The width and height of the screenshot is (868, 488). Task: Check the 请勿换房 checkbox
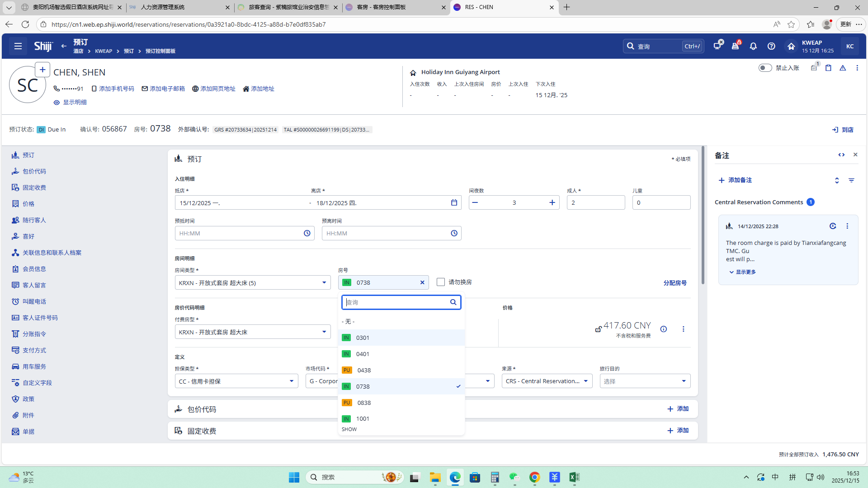441,282
